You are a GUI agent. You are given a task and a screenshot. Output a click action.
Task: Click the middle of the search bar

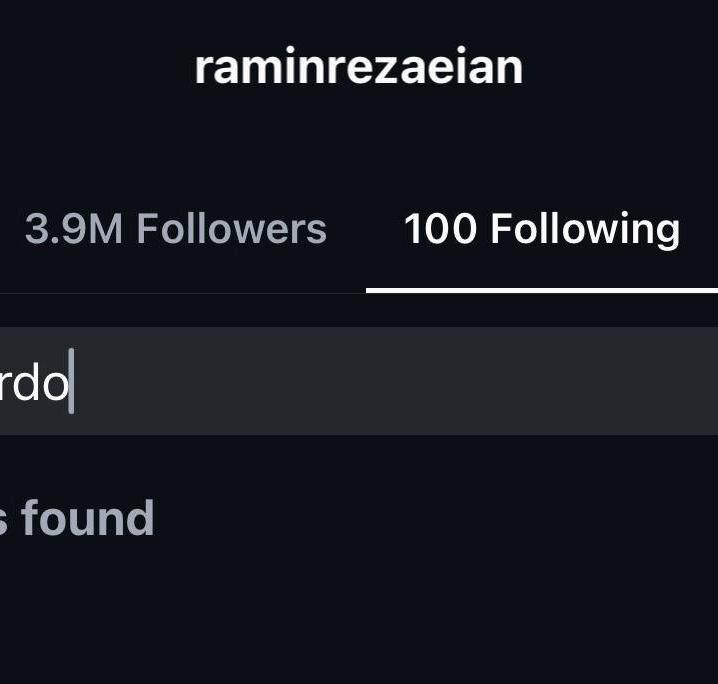(359, 382)
